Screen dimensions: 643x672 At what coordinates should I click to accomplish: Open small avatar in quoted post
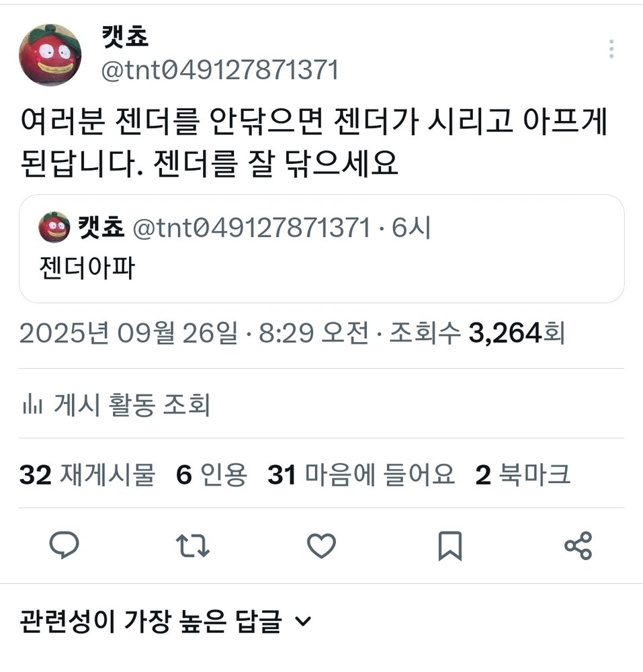click(x=54, y=227)
